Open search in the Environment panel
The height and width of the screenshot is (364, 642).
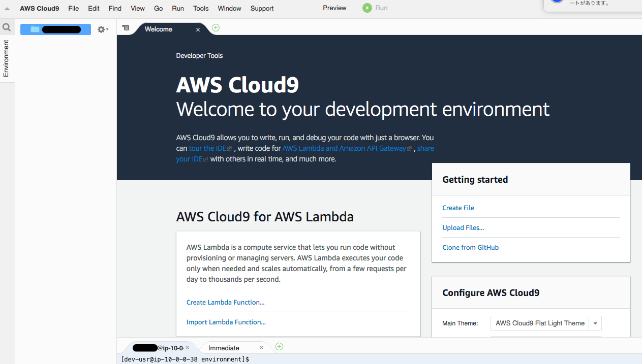click(x=7, y=27)
